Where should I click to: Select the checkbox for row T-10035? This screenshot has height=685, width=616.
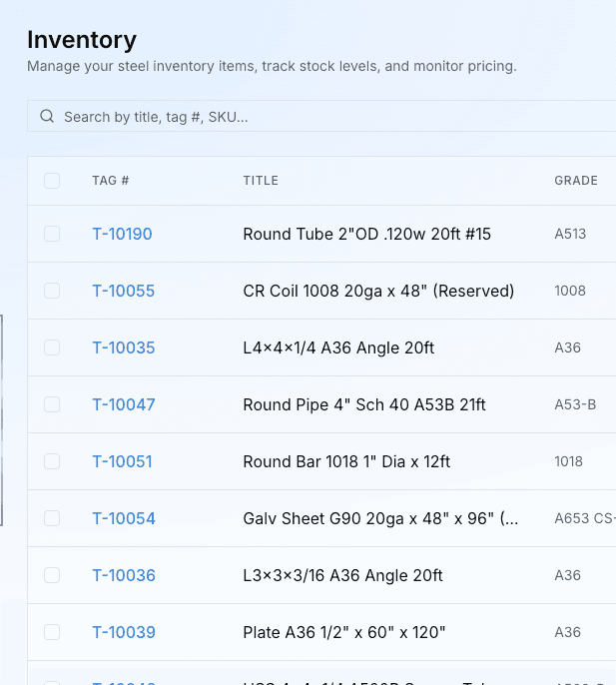52,347
